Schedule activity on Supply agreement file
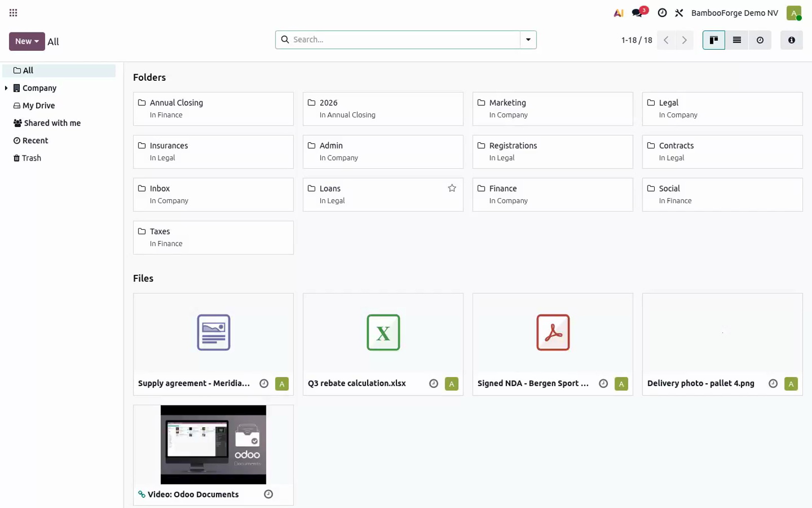This screenshot has width=812, height=508. pos(264,384)
